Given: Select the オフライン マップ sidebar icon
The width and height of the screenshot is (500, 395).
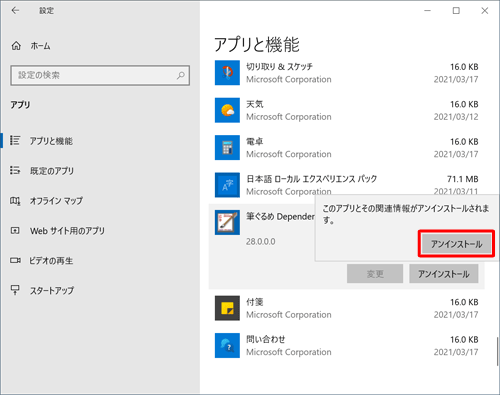Looking at the screenshot, I should [x=15, y=201].
